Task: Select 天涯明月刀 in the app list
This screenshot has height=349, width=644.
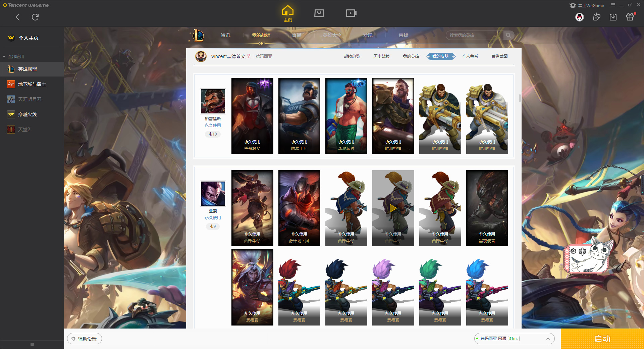Action: 32,99
